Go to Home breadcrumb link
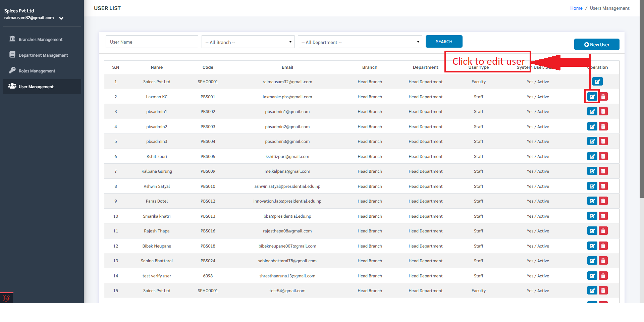Screen dimensions: 644x322 tap(576, 8)
